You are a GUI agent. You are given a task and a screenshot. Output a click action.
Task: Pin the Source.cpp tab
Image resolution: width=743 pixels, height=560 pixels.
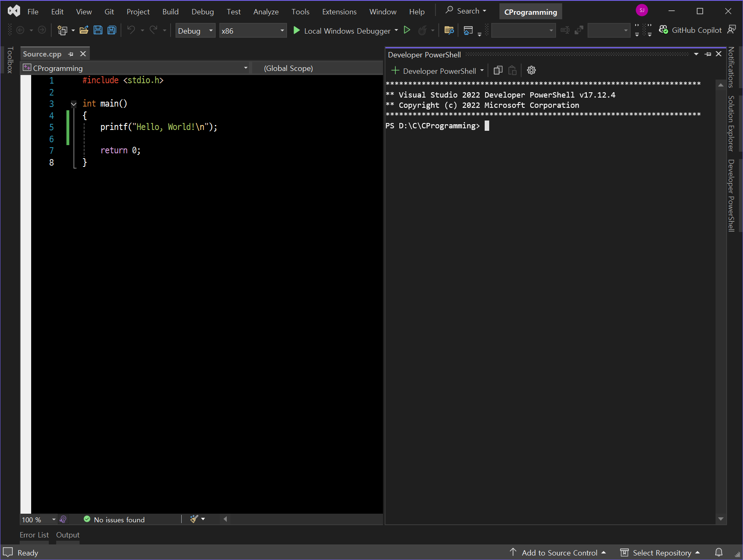click(71, 54)
